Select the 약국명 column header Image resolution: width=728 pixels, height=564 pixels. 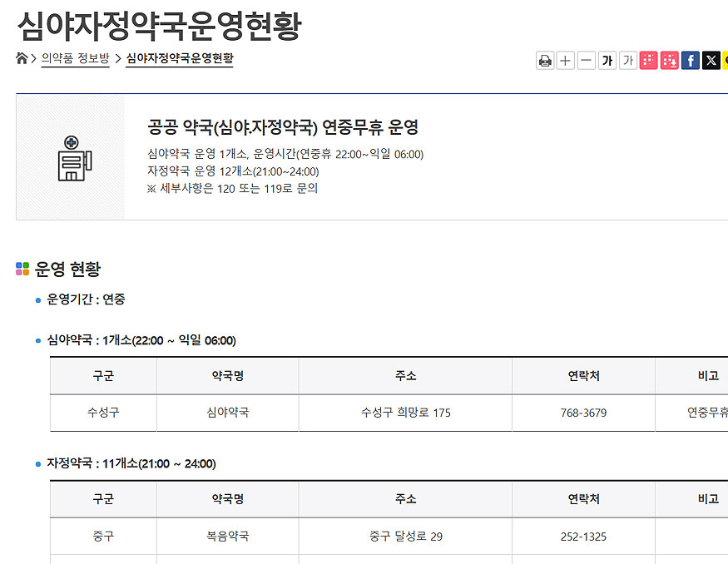227,375
